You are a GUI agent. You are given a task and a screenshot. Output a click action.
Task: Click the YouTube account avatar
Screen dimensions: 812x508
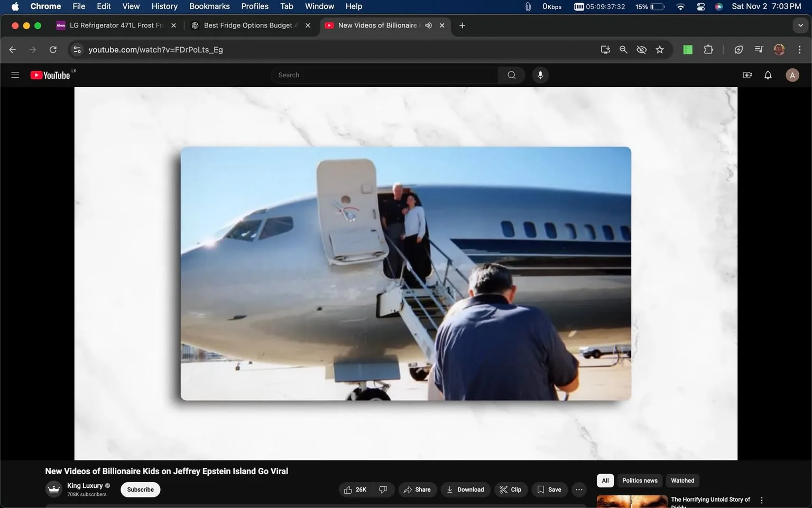(792, 75)
